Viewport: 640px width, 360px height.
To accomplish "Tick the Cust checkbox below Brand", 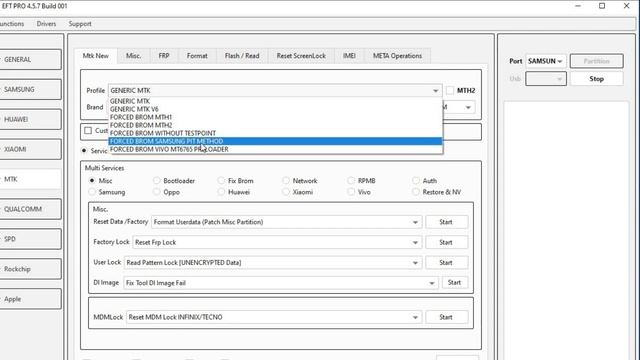I will click(88, 131).
